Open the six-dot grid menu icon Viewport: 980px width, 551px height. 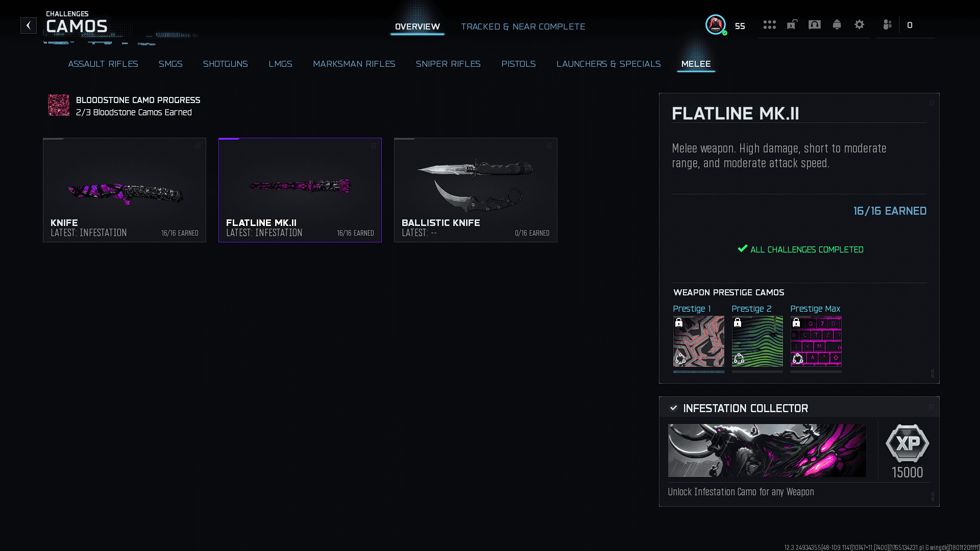[769, 25]
